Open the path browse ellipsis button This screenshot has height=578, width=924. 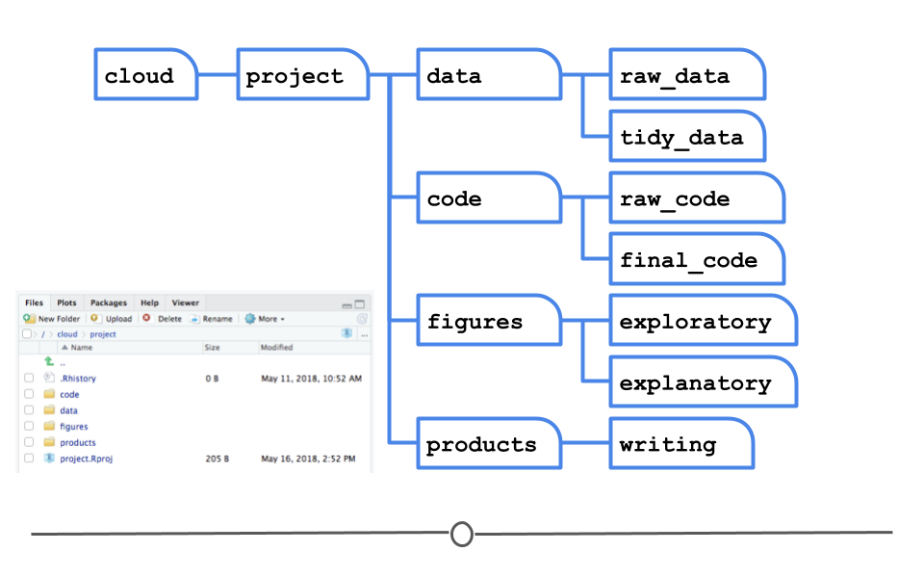pos(364,334)
